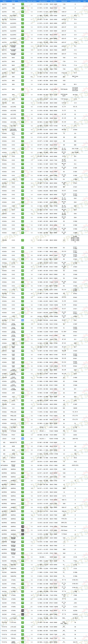Click the petrol icon in Honda Stream K20A1 row
The image size is (88, 644).
[23, 431]
